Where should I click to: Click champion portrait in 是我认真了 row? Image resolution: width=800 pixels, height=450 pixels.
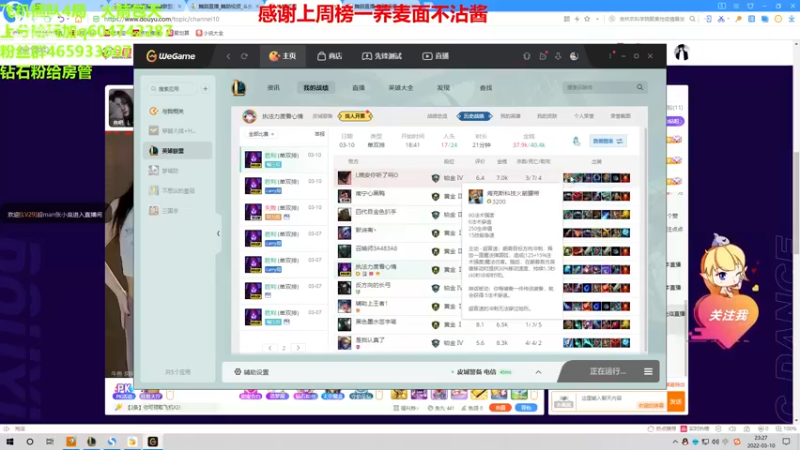(x=344, y=343)
